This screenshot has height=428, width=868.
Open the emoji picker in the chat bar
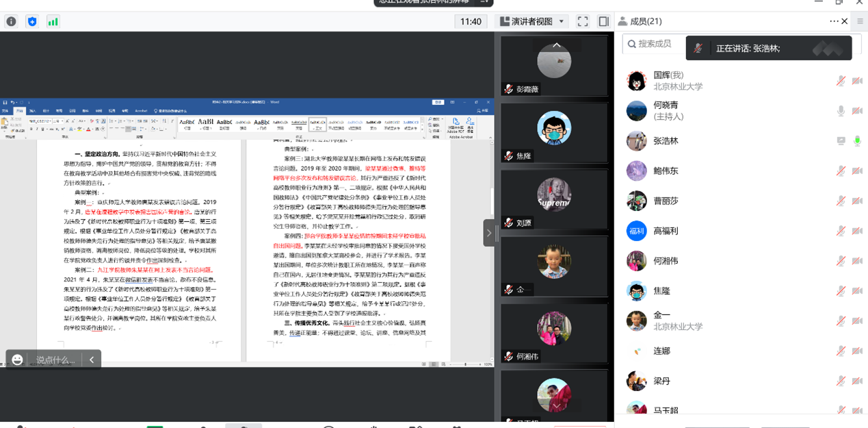(18, 360)
